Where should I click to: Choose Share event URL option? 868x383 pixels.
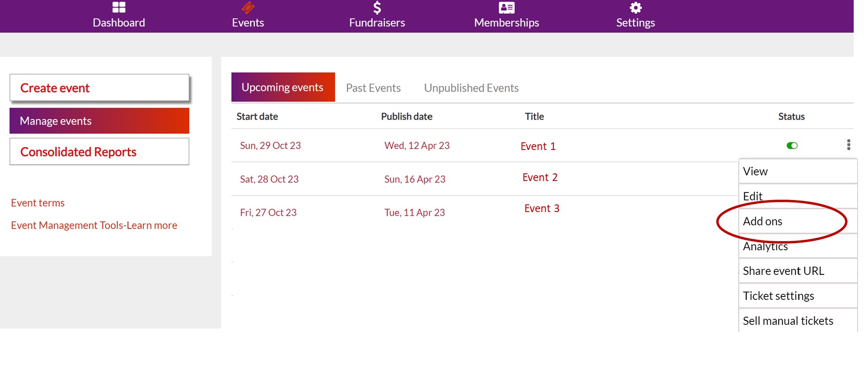click(x=798, y=271)
